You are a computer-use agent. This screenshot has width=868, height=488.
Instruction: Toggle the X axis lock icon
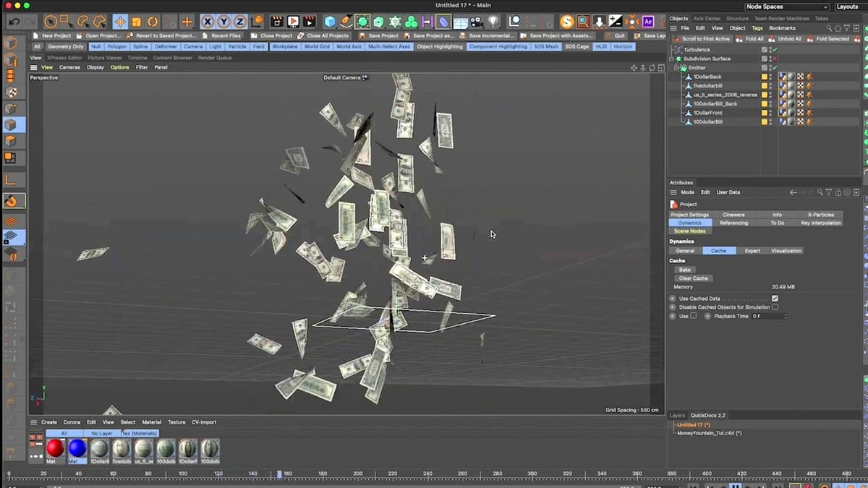coord(208,22)
